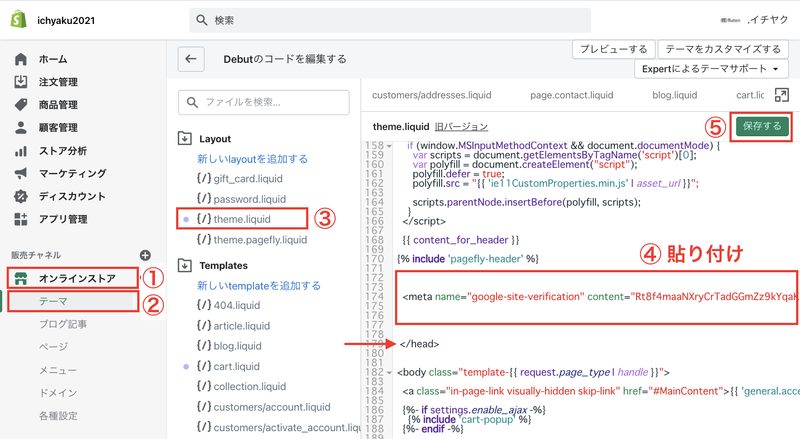
Task: Click the オンラインストア store icon
Action: 21,279
